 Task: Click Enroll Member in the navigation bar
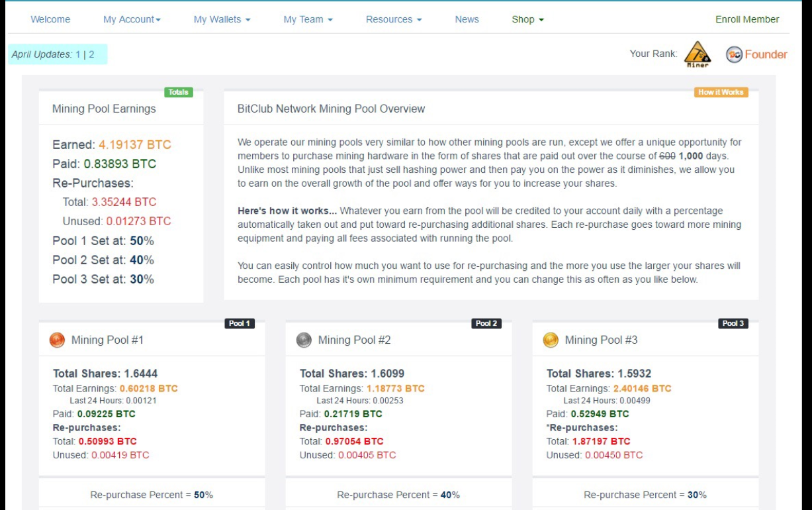pyautogui.click(x=747, y=19)
